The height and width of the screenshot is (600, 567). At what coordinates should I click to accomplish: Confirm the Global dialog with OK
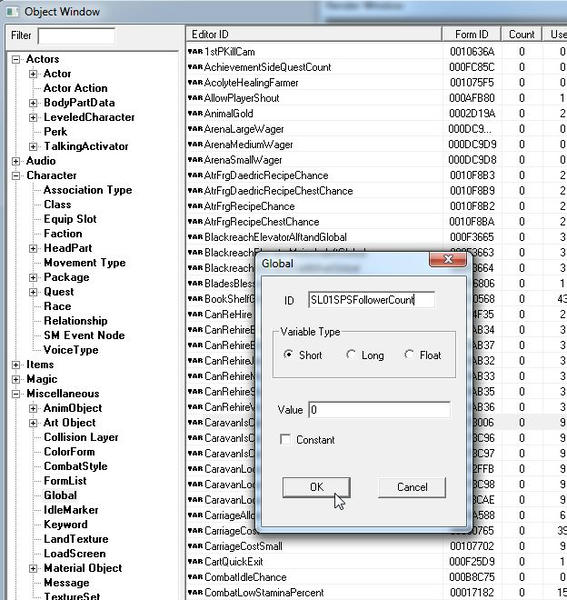(316, 487)
